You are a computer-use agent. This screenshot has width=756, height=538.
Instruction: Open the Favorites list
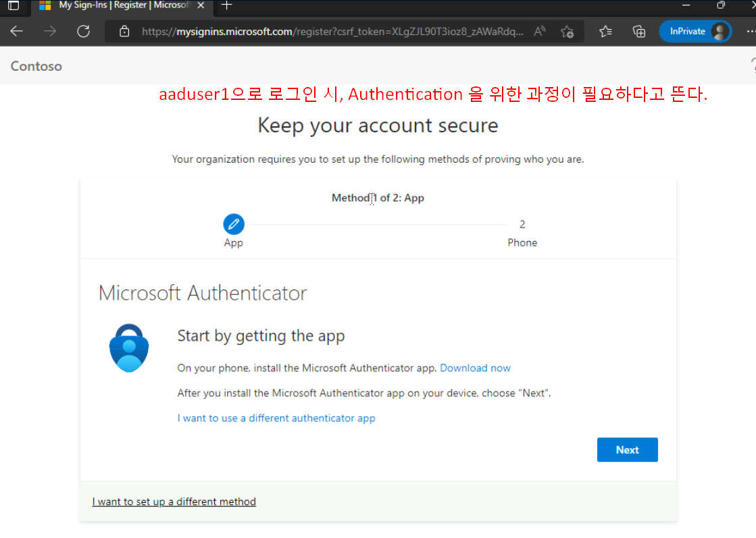[605, 31]
